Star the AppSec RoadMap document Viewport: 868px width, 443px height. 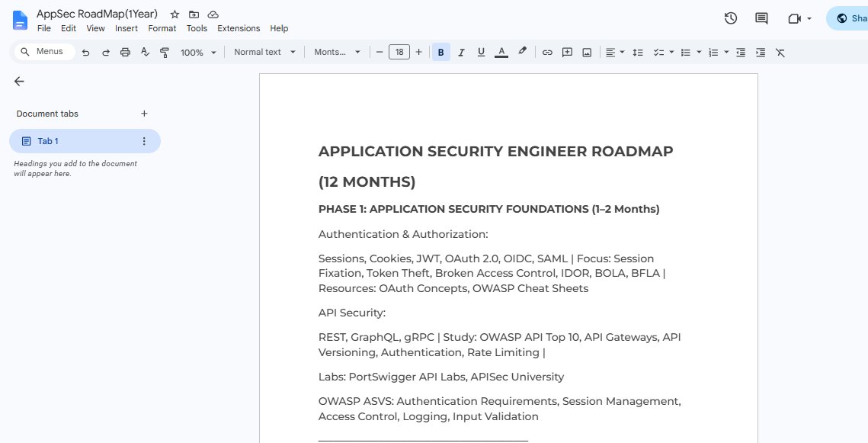[175, 14]
